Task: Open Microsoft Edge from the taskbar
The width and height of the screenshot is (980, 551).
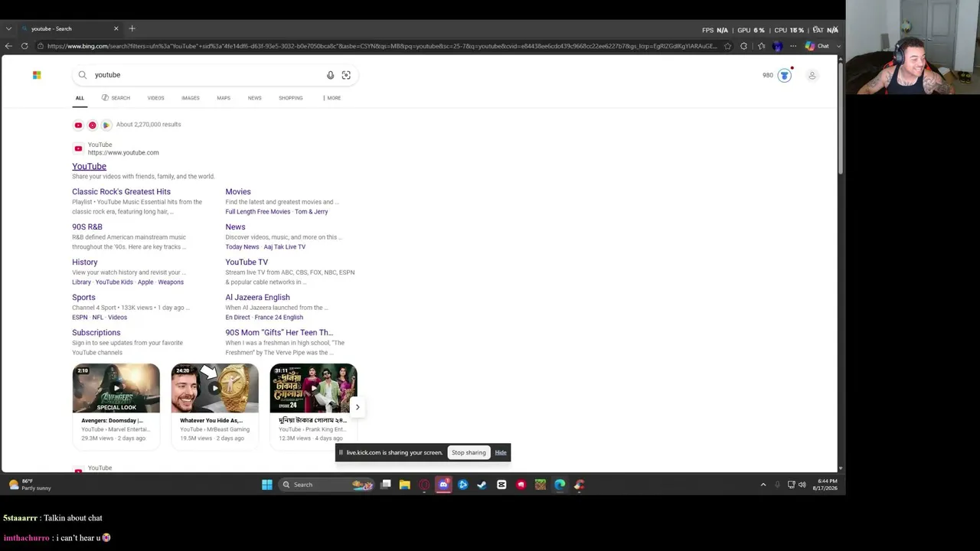Action: point(560,484)
